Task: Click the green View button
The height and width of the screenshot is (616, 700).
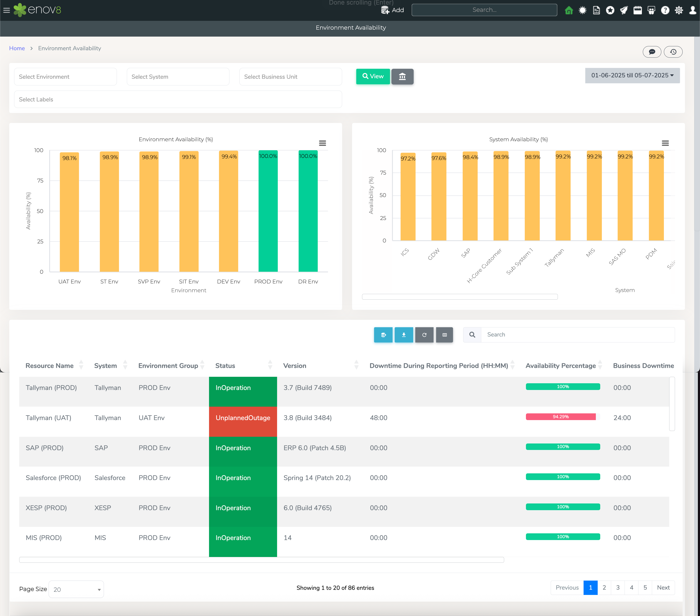Action: pyautogui.click(x=373, y=76)
